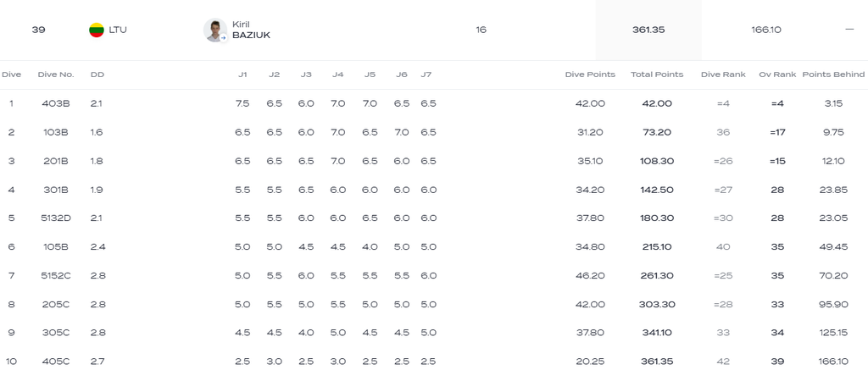Select dive number 5132D
This screenshot has height=381, width=868.
(x=56, y=218)
